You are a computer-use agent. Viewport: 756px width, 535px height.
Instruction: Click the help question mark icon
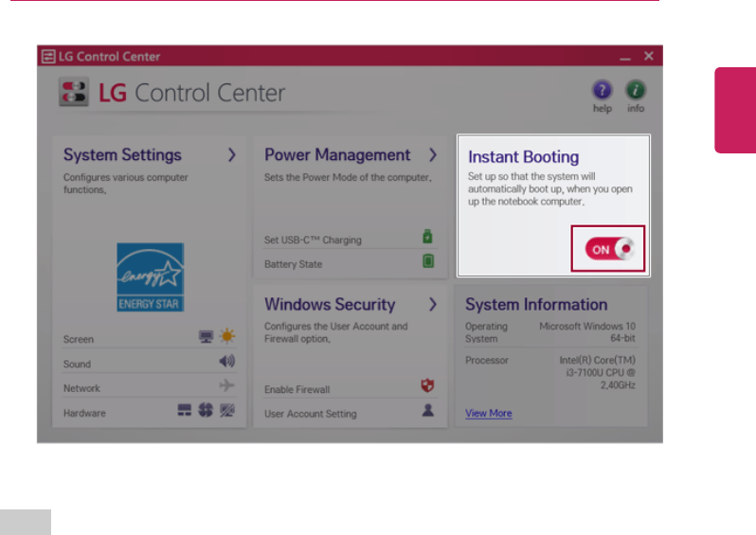point(602,90)
